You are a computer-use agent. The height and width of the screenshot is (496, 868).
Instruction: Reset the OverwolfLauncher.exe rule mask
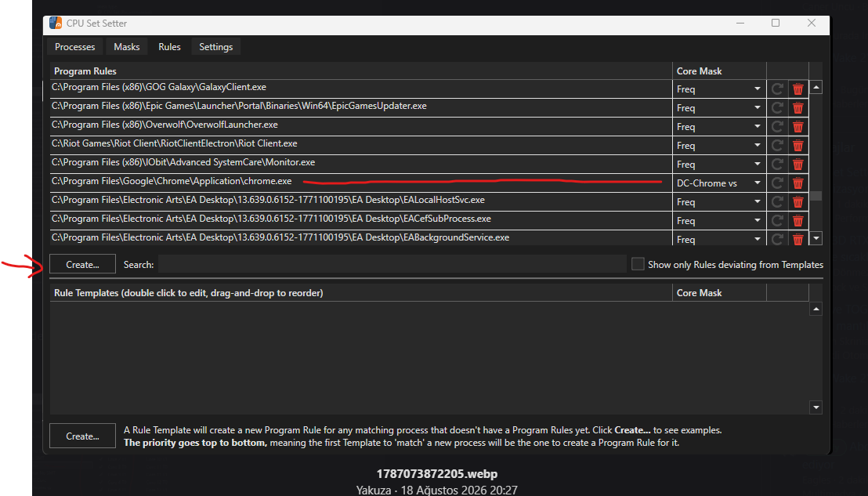tap(777, 127)
